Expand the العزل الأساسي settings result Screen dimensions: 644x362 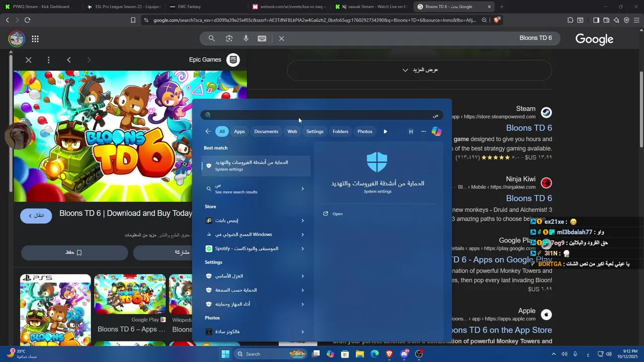tap(302, 276)
